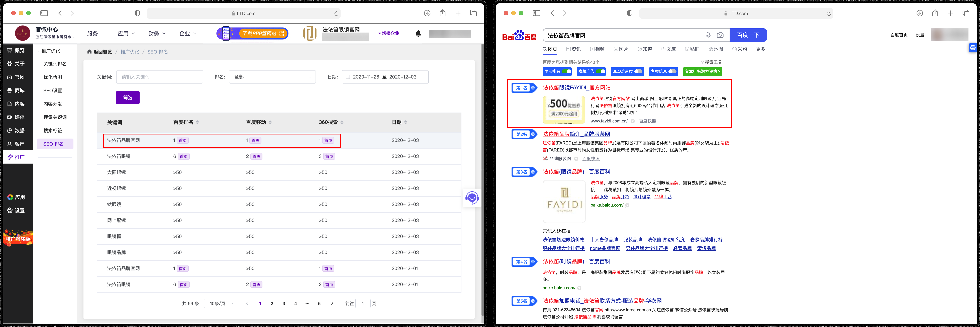Viewport: 980px width, 327px height.
Task: Toggle off 显示排名 in Baidu results
Action: click(566, 71)
